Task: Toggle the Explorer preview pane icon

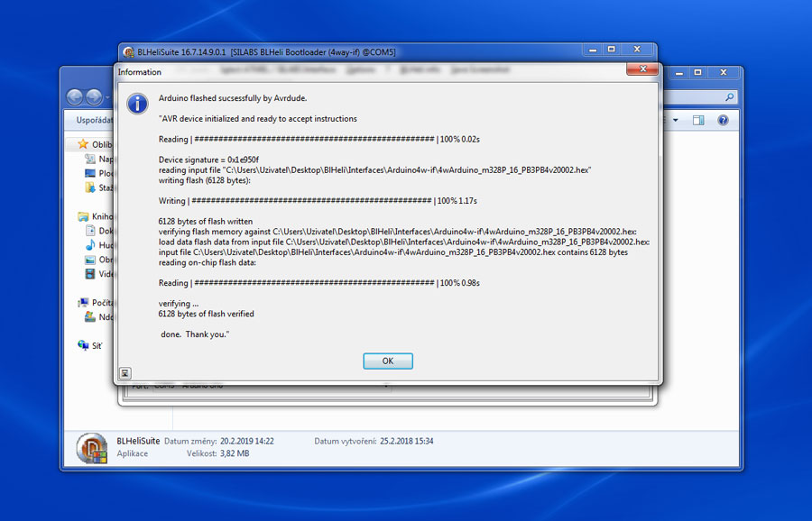Action: [698, 120]
